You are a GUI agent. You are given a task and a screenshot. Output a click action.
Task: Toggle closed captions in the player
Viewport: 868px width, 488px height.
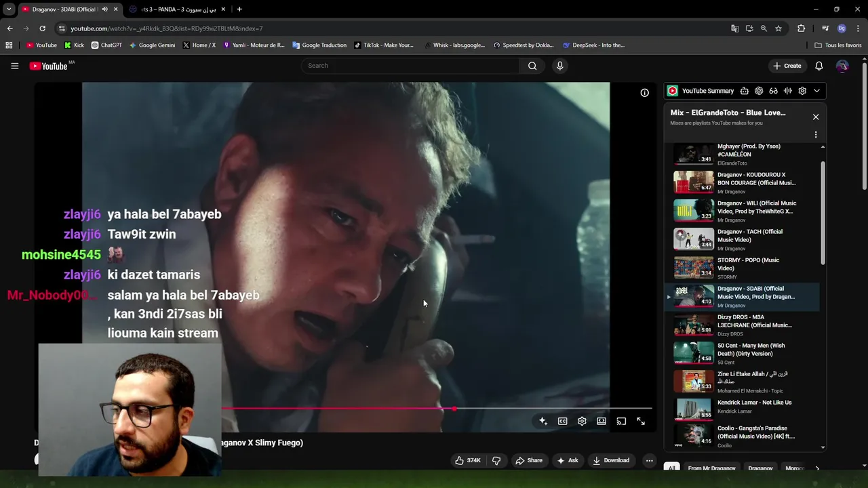(562, 421)
